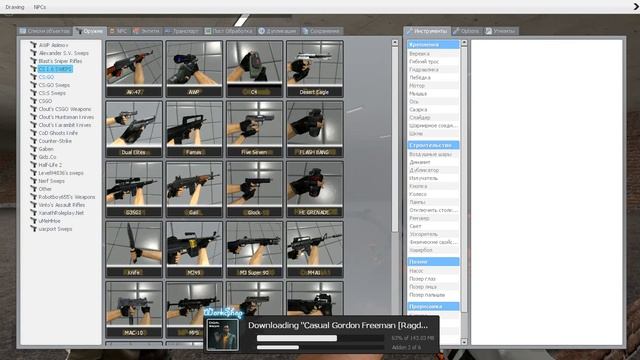Pick the M3 Super 90 shotgun icon
The width and height of the screenshot is (640, 360).
point(254,249)
